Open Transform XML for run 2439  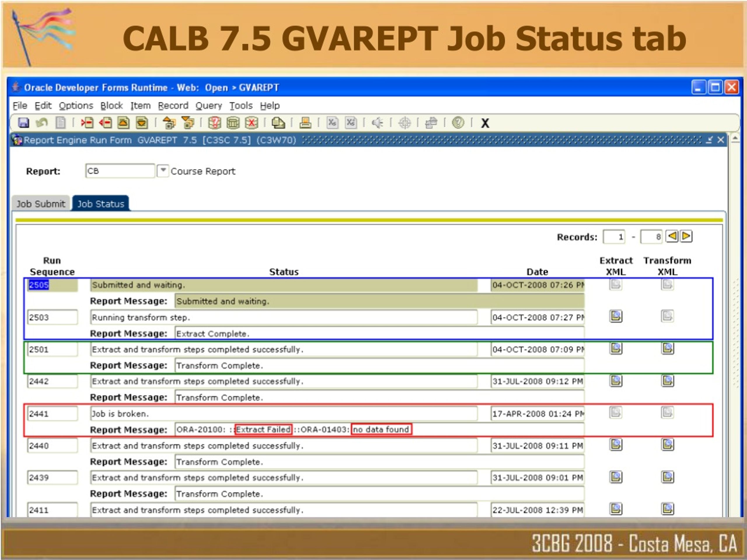tap(667, 477)
